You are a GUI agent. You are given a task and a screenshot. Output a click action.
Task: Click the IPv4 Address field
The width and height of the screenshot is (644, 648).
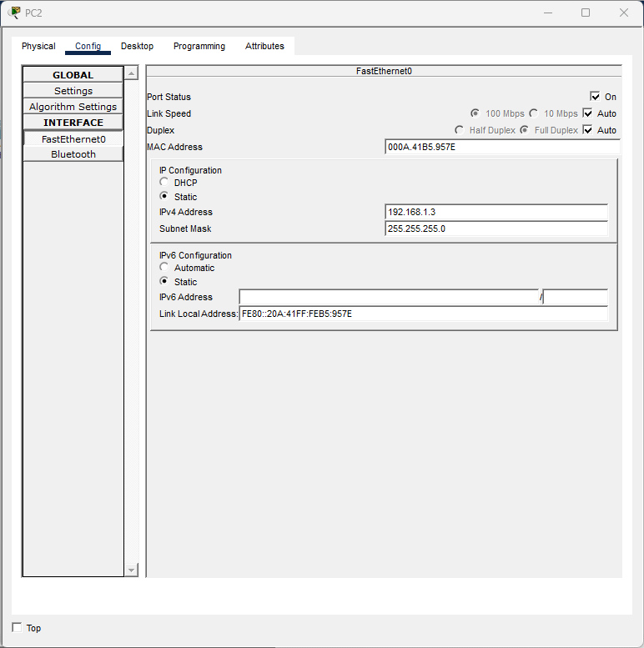pyautogui.click(x=496, y=212)
